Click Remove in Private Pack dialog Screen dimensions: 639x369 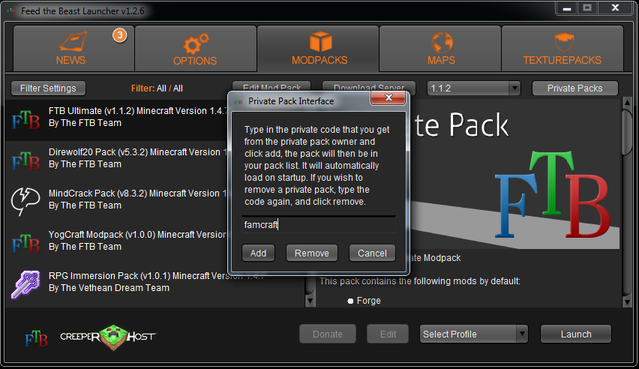pyautogui.click(x=312, y=253)
